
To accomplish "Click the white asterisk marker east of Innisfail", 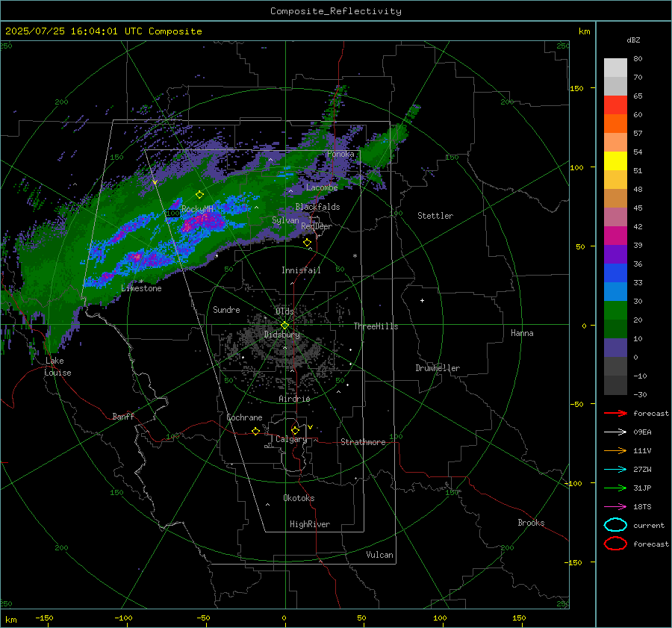I will point(355,256).
